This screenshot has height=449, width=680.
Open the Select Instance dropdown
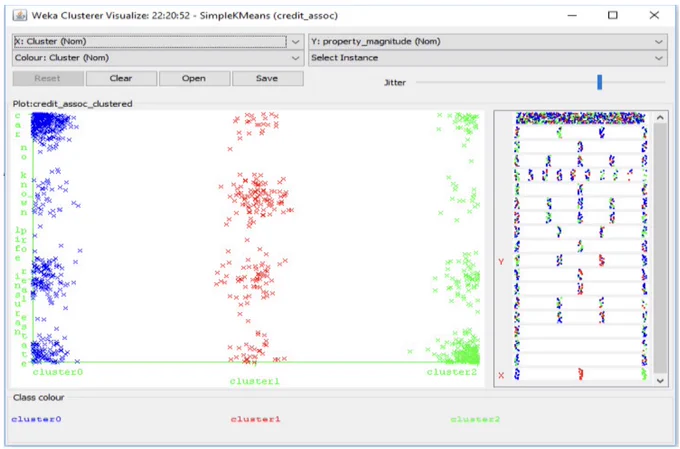pos(488,58)
